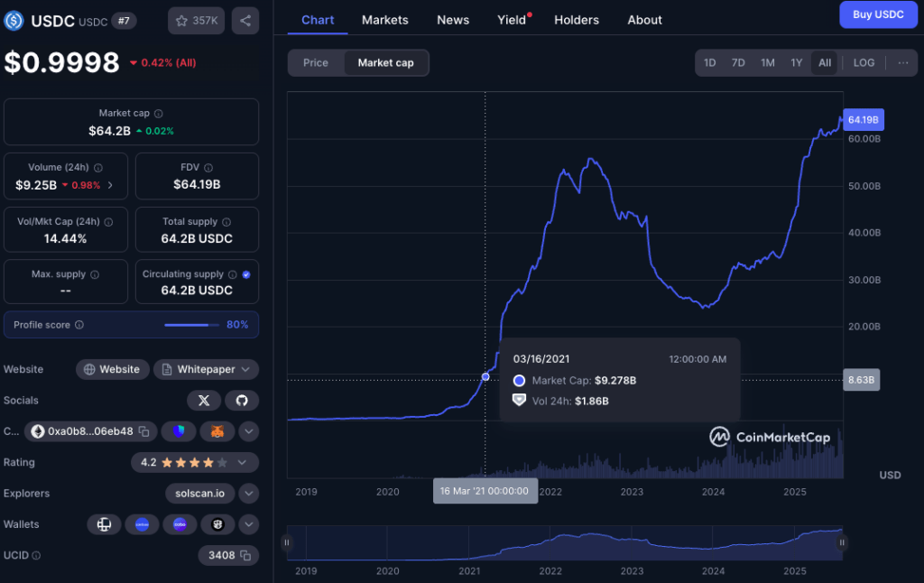
Task: Click the Buy USDC button
Action: point(878,14)
